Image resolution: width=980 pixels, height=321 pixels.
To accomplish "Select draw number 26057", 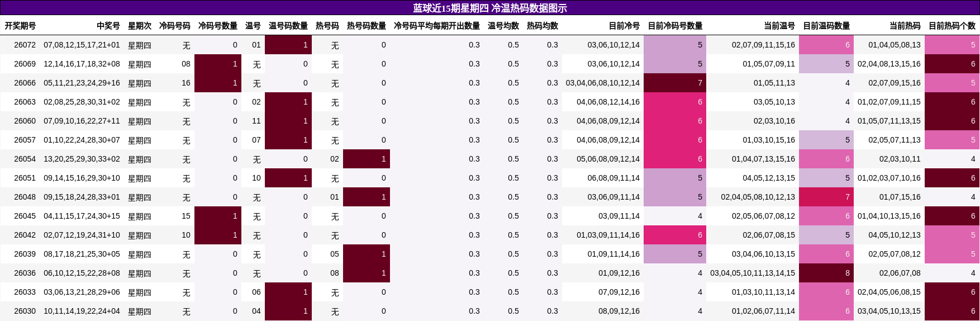I will coord(25,140).
